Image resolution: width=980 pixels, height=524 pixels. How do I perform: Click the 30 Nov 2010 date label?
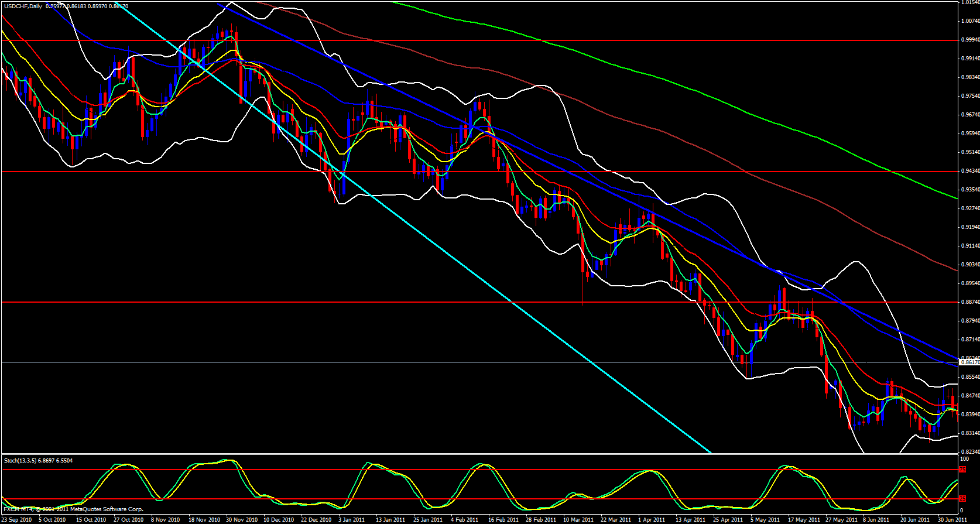[241, 520]
